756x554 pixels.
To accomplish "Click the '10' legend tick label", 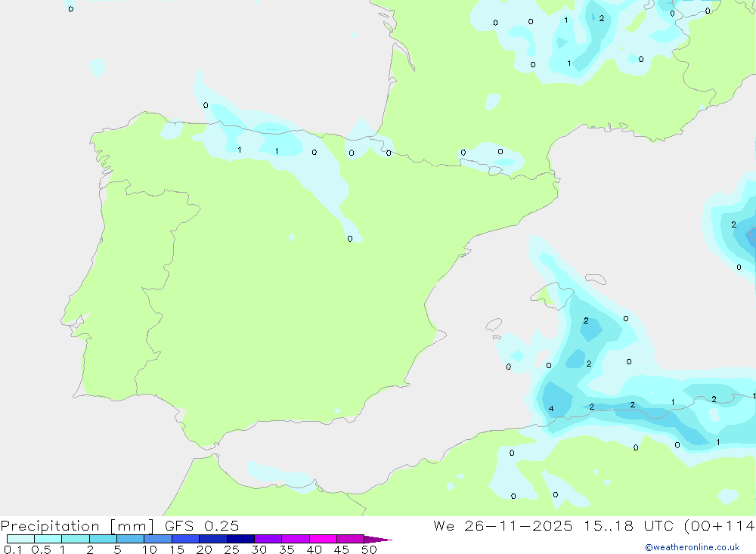I will (150, 549).
